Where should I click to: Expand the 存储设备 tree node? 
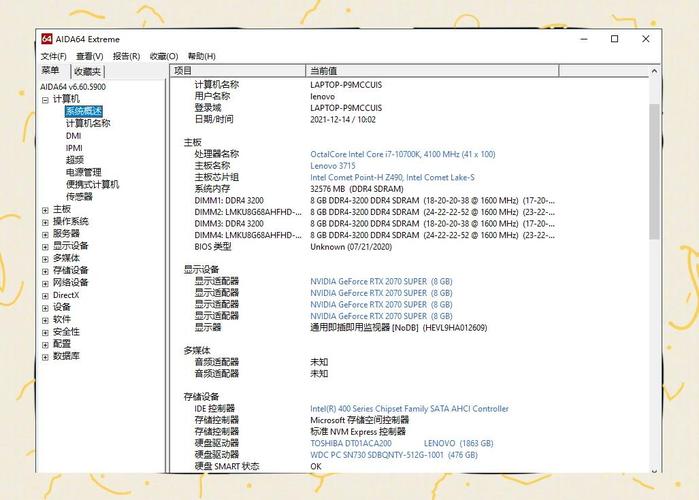click(x=45, y=271)
